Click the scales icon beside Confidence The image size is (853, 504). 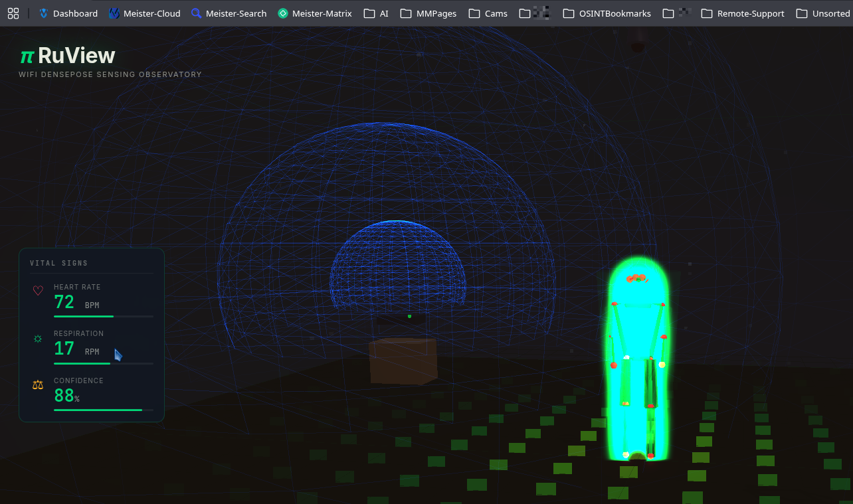(x=38, y=384)
